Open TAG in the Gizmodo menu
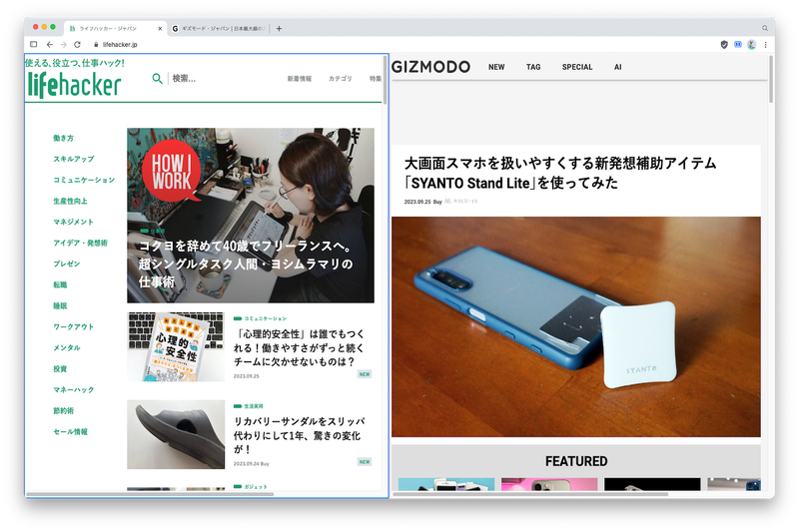 [533, 67]
